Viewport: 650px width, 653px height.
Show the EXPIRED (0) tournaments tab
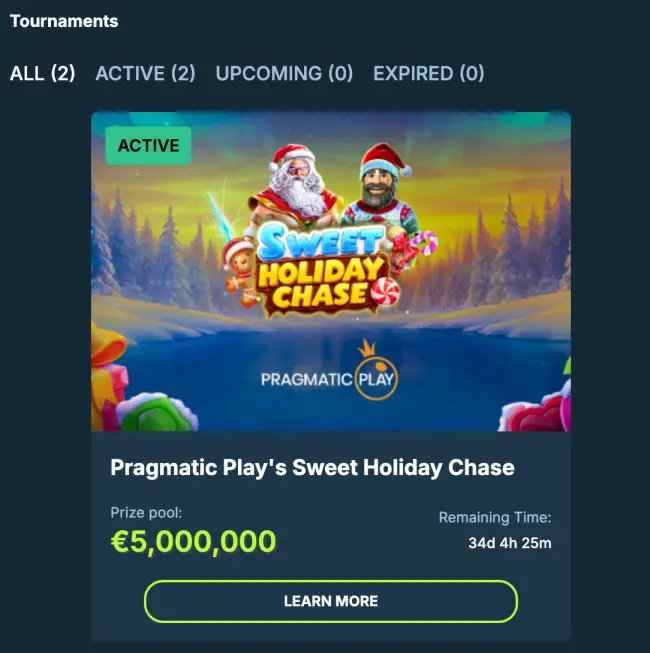[x=428, y=73]
